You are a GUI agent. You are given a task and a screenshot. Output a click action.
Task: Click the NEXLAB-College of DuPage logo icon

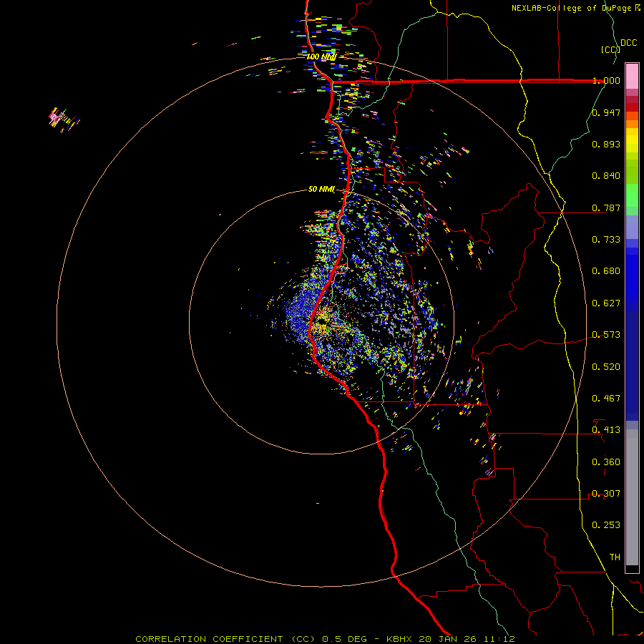point(638,8)
